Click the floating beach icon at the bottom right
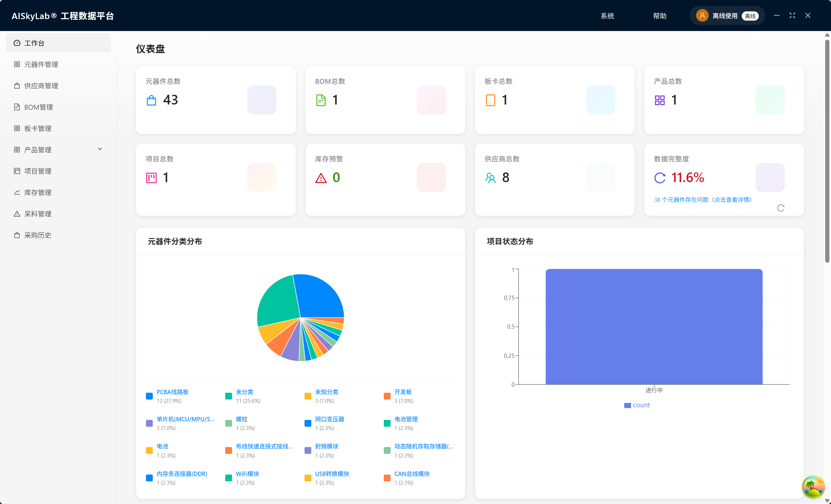The width and height of the screenshot is (831, 504). (x=813, y=487)
